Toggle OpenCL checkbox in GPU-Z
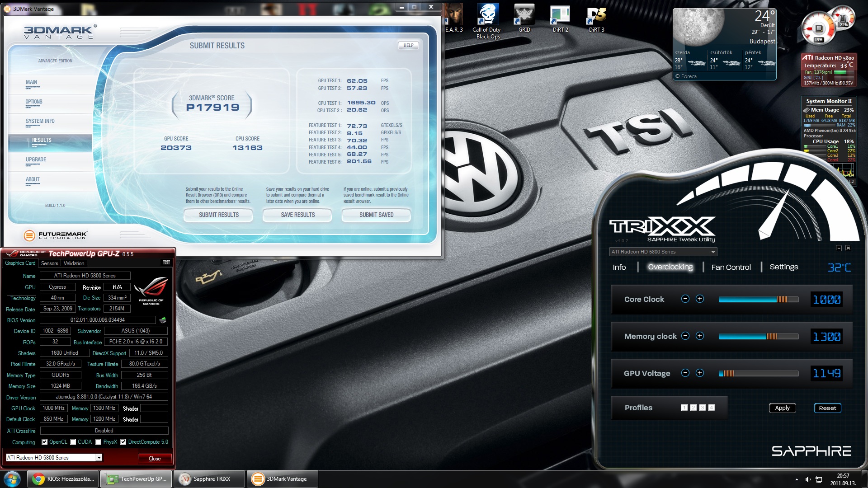868x488 pixels. 44,442
